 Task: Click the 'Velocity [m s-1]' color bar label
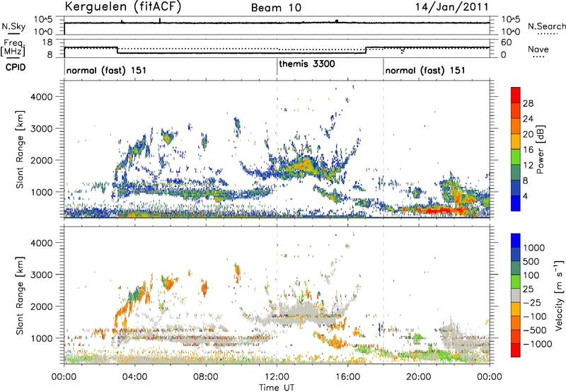559,295
